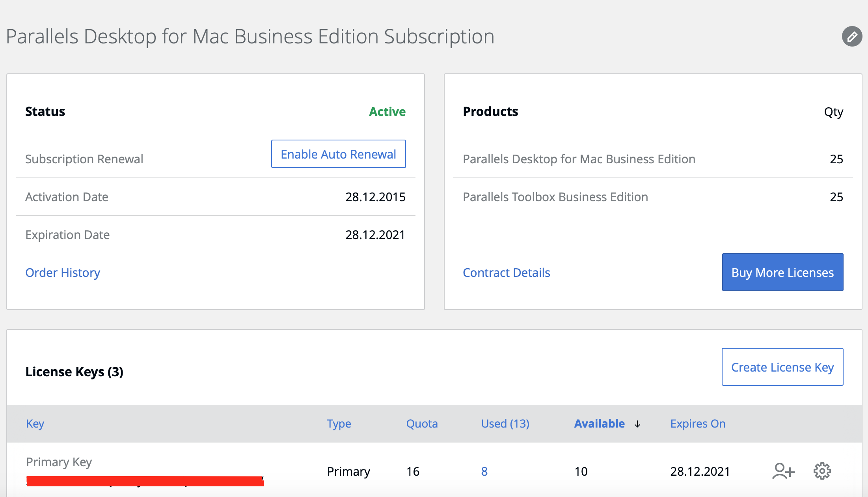This screenshot has height=497, width=868.
Task: Click the Primary Key name label
Action: point(59,462)
